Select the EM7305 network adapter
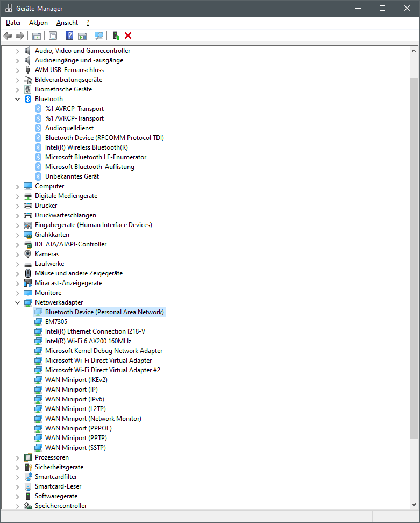Image resolution: width=420 pixels, height=523 pixels. 56,322
